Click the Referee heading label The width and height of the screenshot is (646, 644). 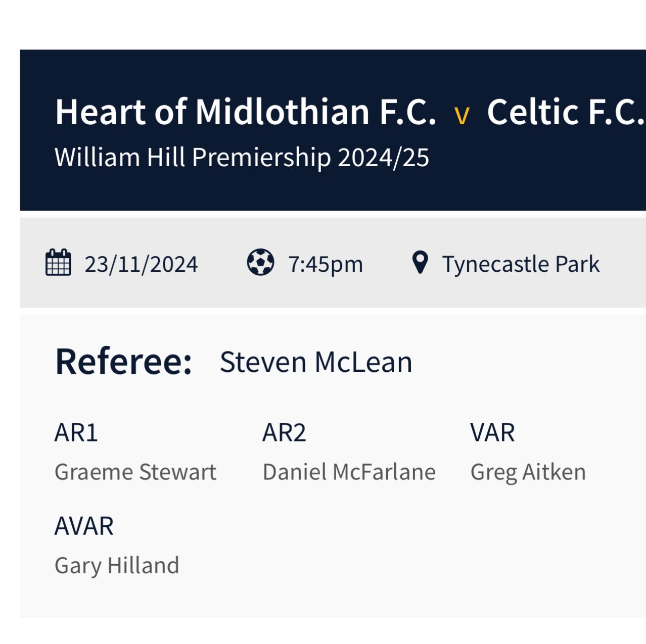point(123,362)
